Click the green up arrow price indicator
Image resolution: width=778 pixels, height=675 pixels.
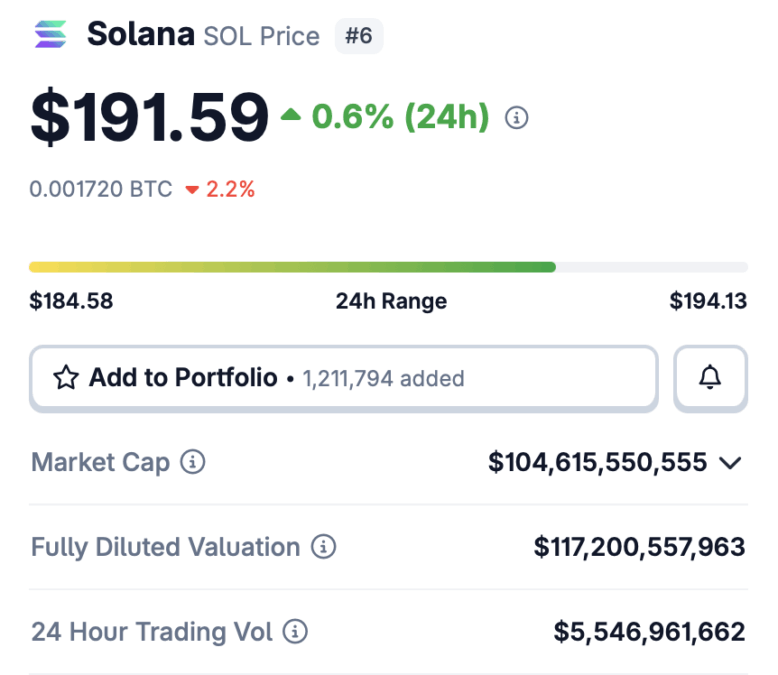pyautogui.click(x=291, y=116)
